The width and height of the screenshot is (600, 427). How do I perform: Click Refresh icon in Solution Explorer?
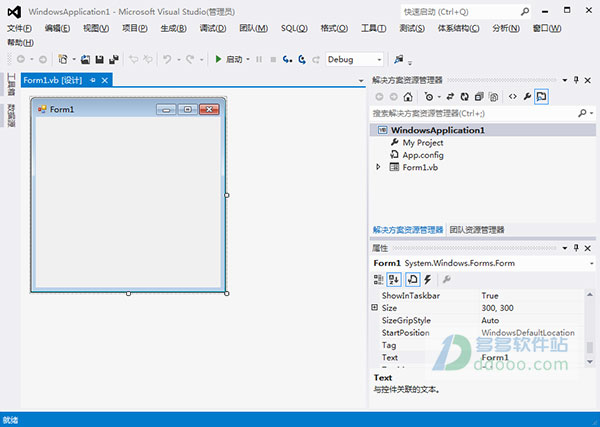tap(465, 97)
